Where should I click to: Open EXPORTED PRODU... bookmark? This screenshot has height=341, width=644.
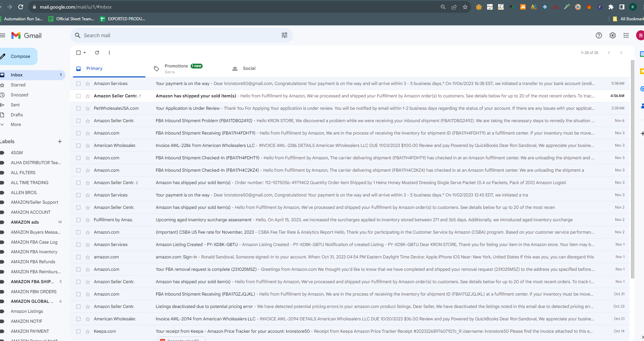pos(123,19)
